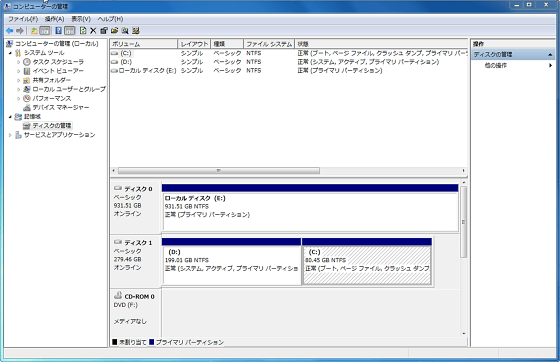Screen dimensions: 560x362
Task: Click disk map vertical scrollbar up arrow
Action: coord(464,182)
